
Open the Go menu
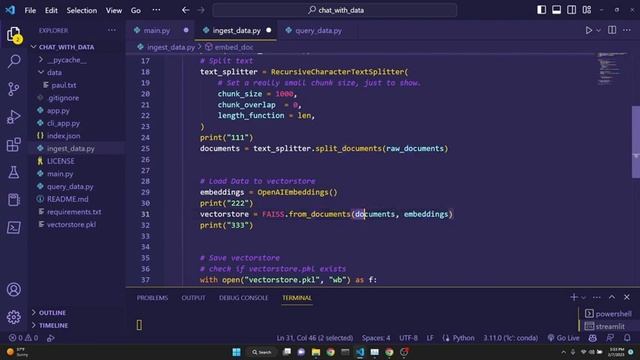(136, 10)
